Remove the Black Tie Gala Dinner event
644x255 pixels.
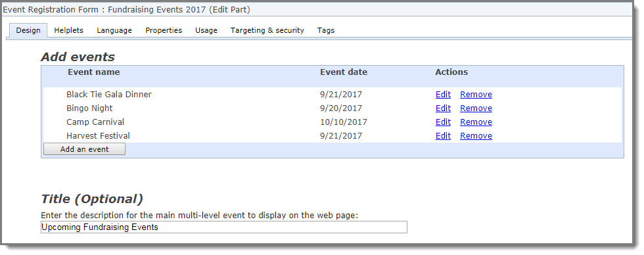(476, 95)
